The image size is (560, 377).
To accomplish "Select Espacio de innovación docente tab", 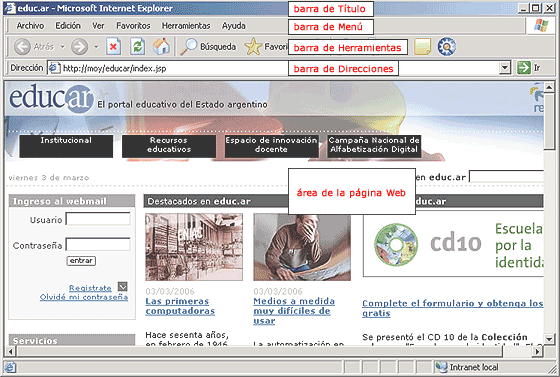I will (x=271, y=146).
